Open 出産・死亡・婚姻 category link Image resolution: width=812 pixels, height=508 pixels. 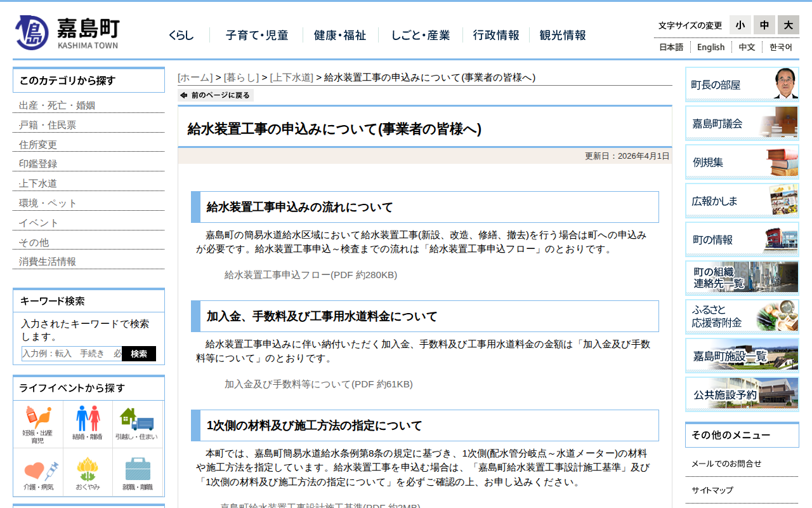57,105
